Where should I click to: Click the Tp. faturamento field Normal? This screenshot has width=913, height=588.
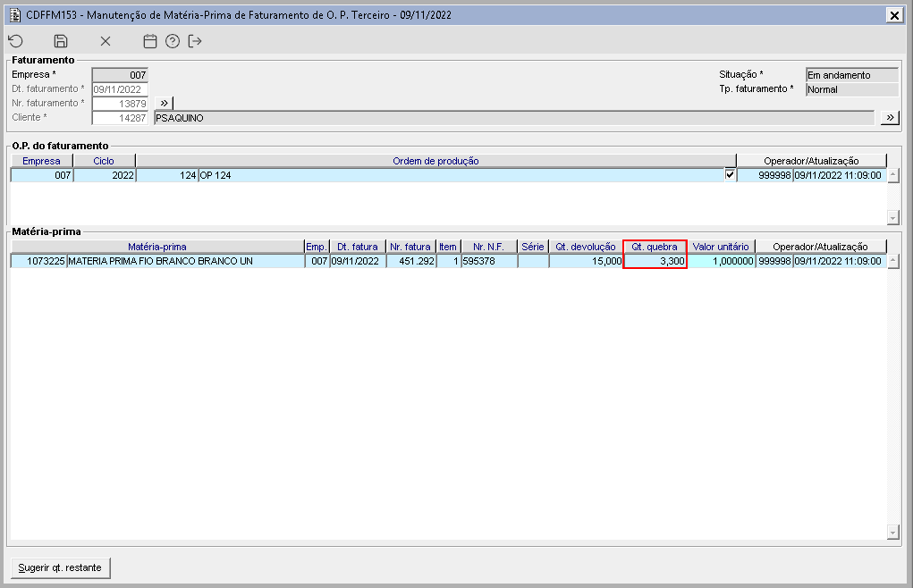click(852, 89)
